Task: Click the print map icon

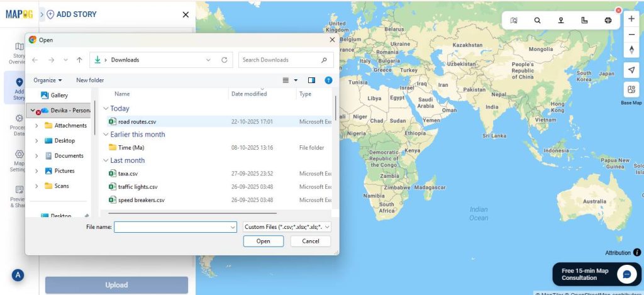Action: (608, 20)
